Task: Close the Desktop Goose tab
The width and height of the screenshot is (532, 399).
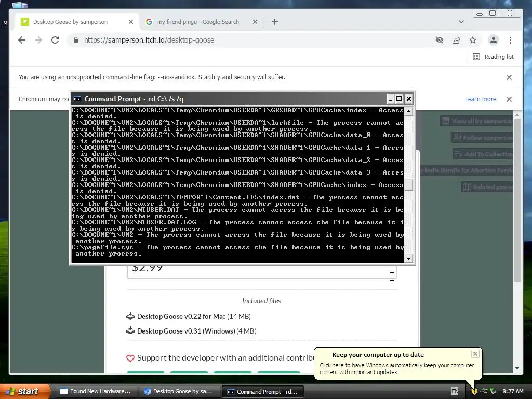Action: click(131, 22)
